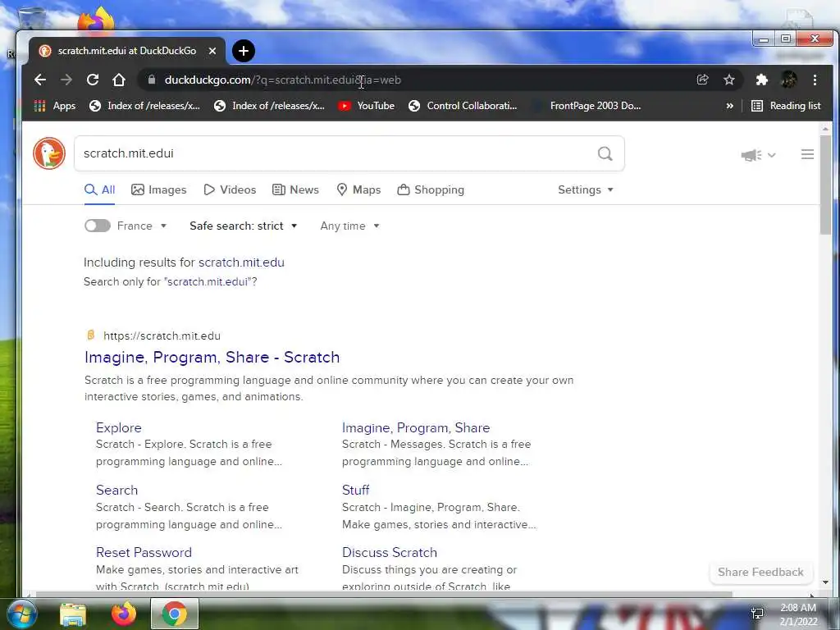This screenshot has height=630, width=840.
Task: Bookmark this page with the star icon
Action: click(x=729, y=80)
